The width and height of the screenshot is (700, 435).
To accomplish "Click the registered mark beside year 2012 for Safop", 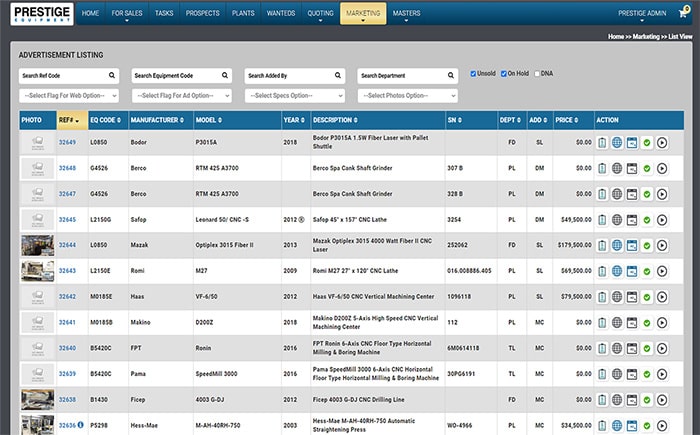I will click(x=301, y=220).
